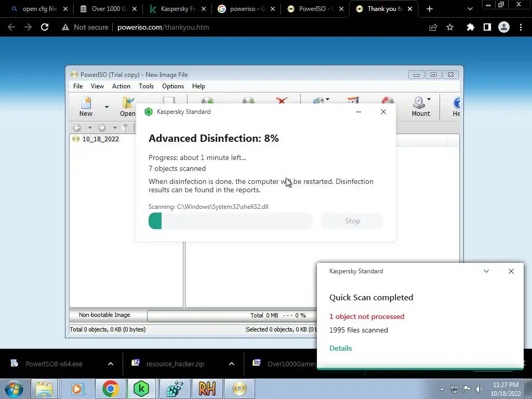
Task: Open Kaspersky from the taskbar
Action: [x=141, y=389]
